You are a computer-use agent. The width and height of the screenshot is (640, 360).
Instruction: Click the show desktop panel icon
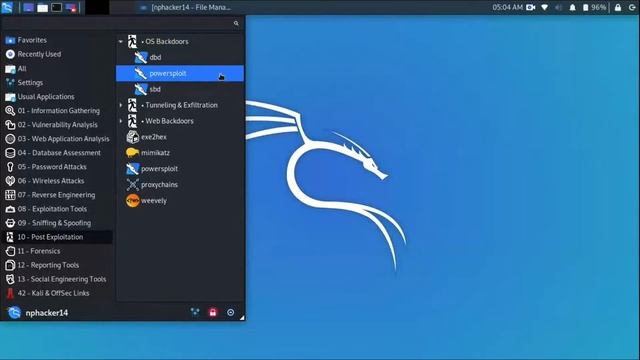point(28,7)
